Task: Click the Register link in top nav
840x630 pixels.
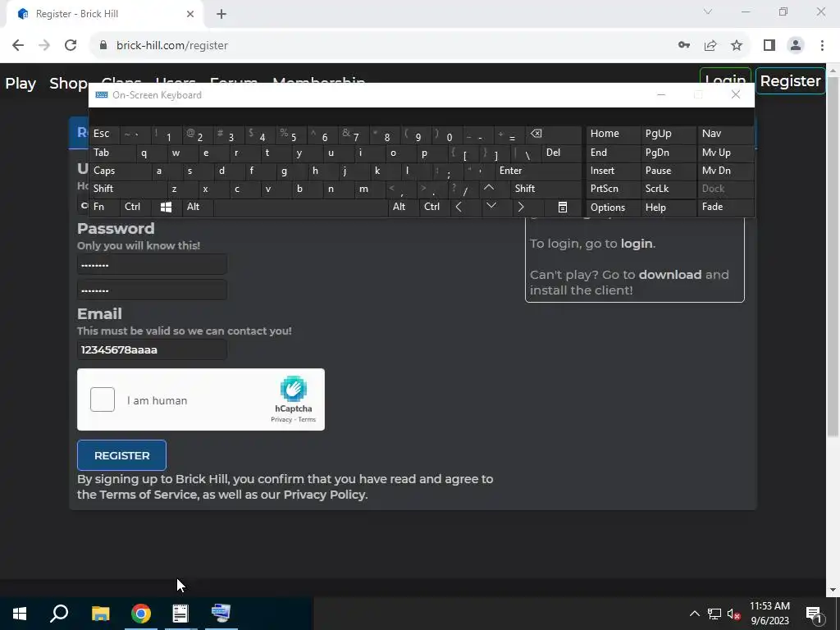Action: (790, 81)
